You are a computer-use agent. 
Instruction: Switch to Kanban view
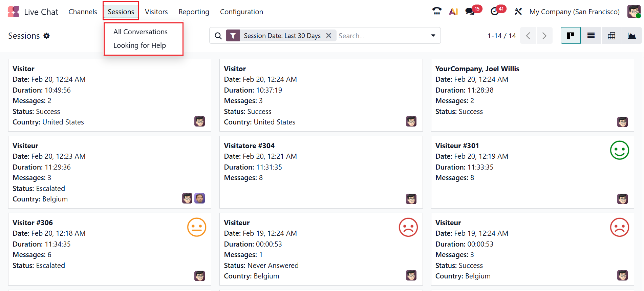pyautogui.click(x=571, y=36)
